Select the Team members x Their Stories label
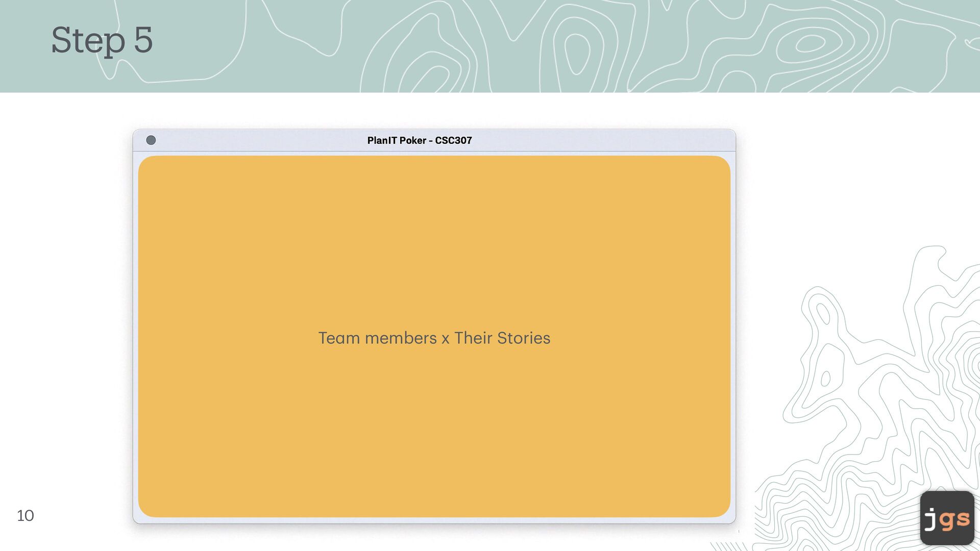980x551 pixels. coord(434,338)
